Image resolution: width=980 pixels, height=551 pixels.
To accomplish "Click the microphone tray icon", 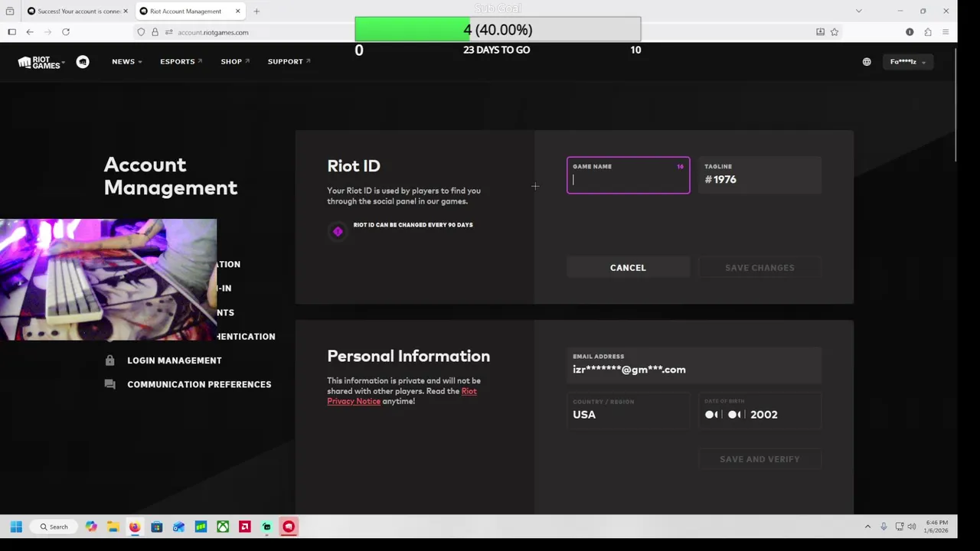I will (884, 527).
